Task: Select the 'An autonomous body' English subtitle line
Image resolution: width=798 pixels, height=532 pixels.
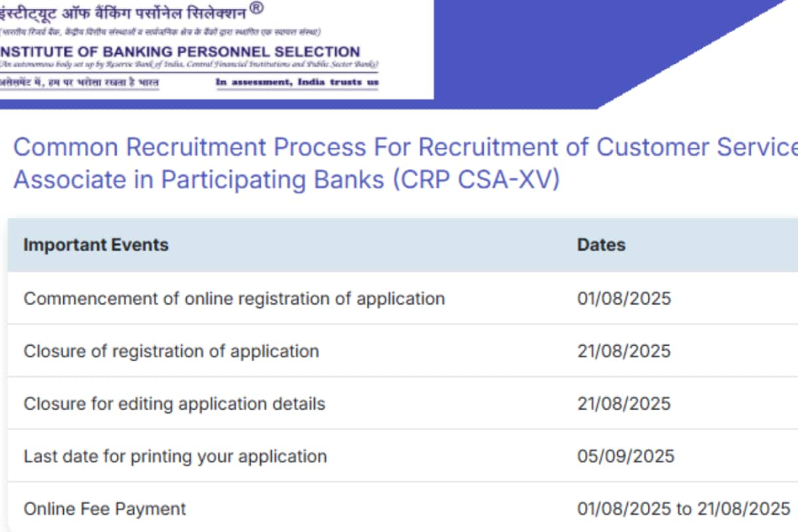Action: (x=189, y=65)
